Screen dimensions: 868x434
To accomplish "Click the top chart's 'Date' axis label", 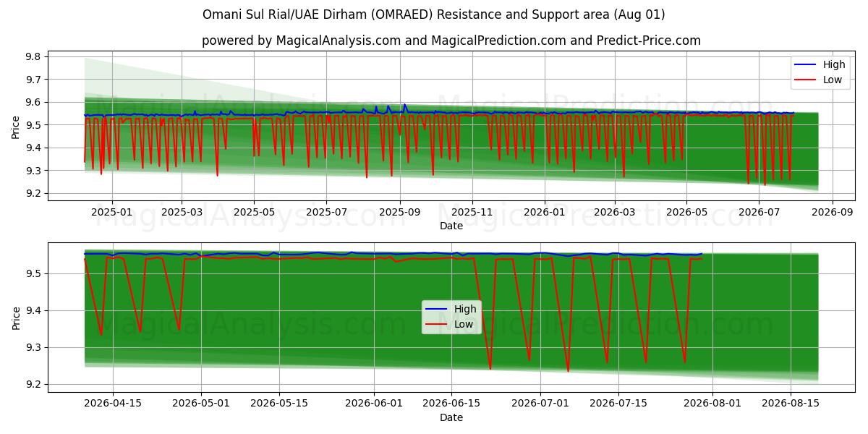I will [451, 226].
